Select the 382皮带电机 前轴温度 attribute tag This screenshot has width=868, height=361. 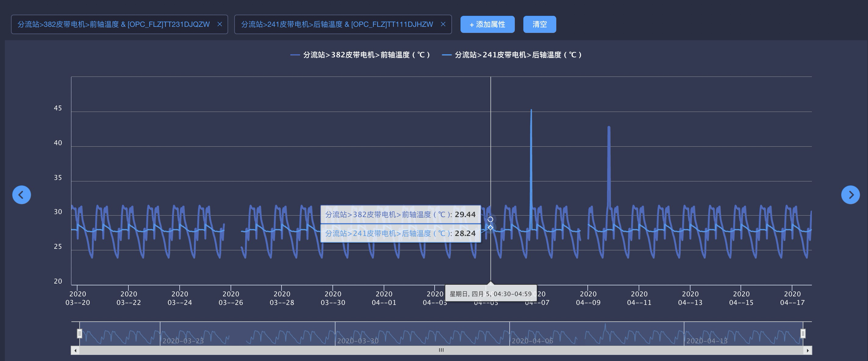coord(113,24)
